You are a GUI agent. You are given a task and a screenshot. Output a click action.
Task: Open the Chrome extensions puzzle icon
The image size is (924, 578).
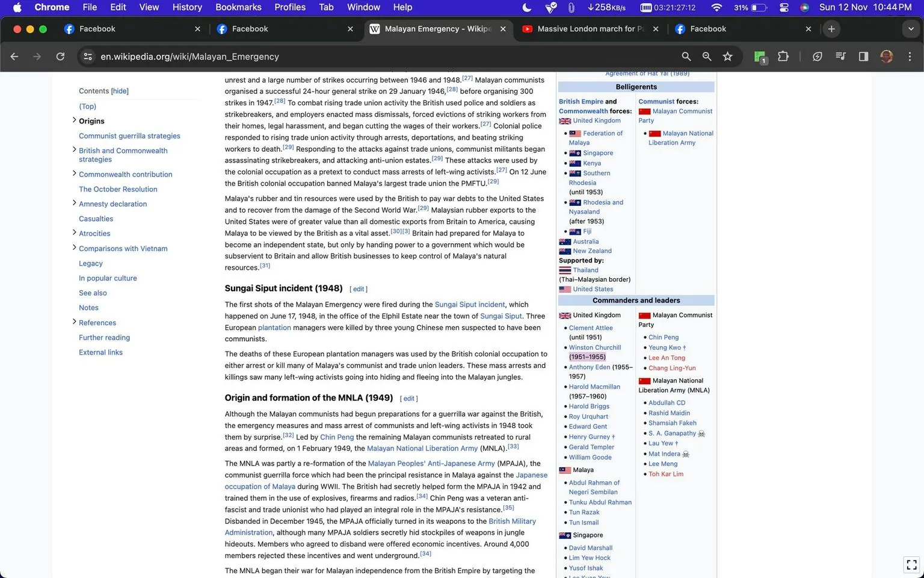point(783,56)
